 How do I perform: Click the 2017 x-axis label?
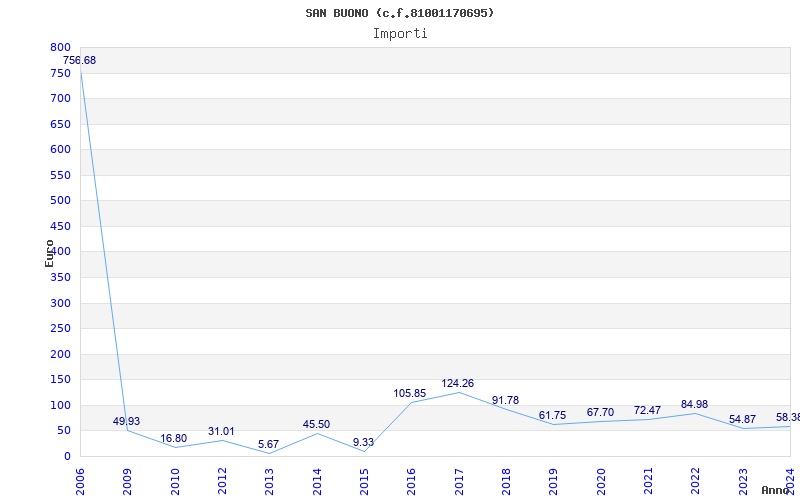click(x=459, y=482)
